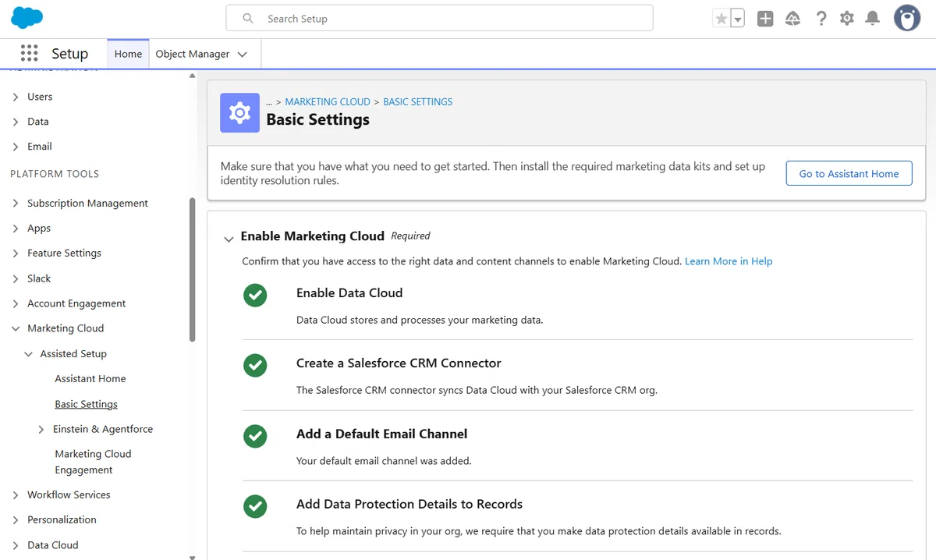Collapse the Marketing Cloud node
The width and height of the screenshot is (936, 560).
coord(16,328)
